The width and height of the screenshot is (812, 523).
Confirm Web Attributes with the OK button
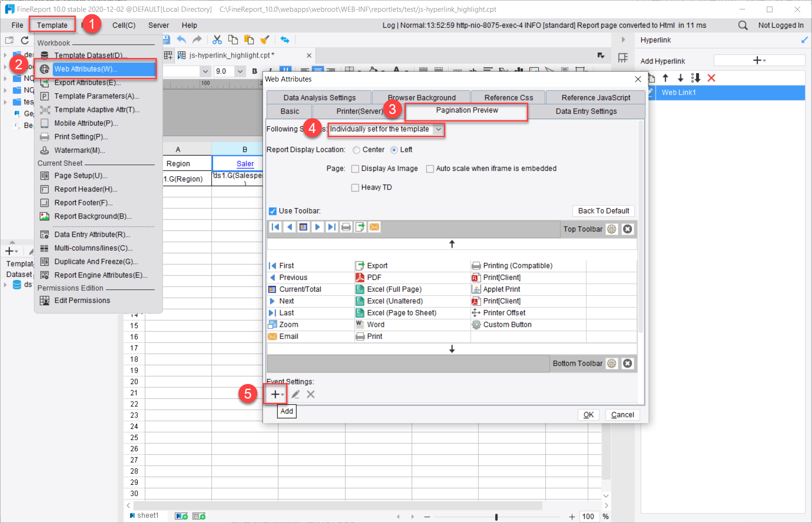(x=588, y=415)
